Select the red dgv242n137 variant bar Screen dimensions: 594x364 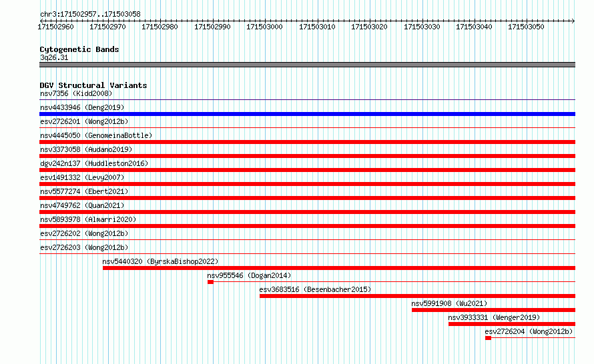(x=307, y=170)
